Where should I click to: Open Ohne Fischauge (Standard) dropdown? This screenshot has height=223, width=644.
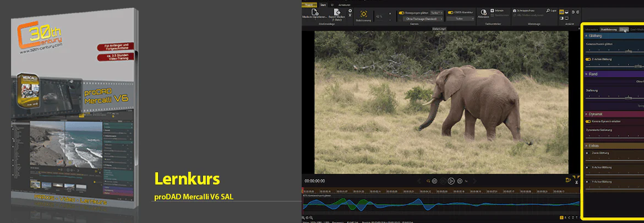[423, 19]
